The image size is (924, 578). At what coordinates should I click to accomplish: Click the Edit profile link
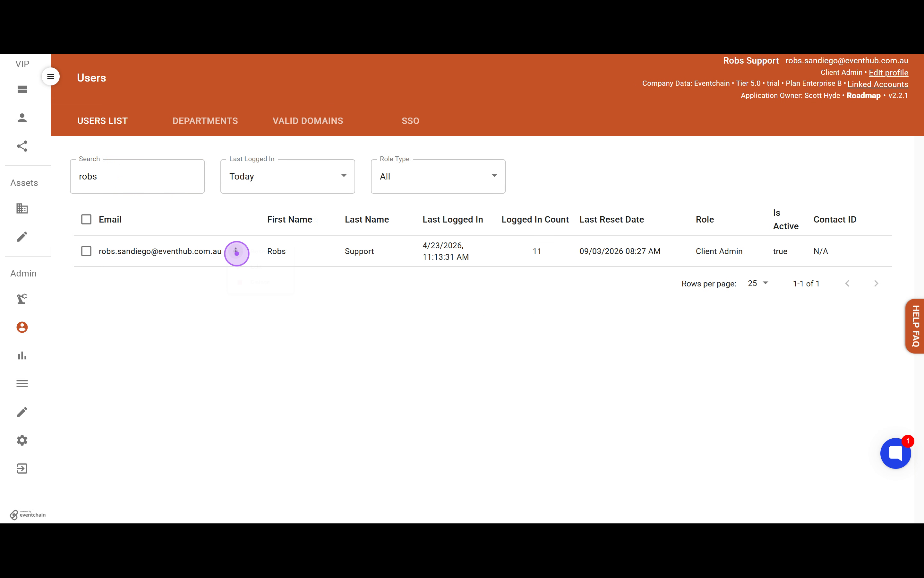point(888,73)
